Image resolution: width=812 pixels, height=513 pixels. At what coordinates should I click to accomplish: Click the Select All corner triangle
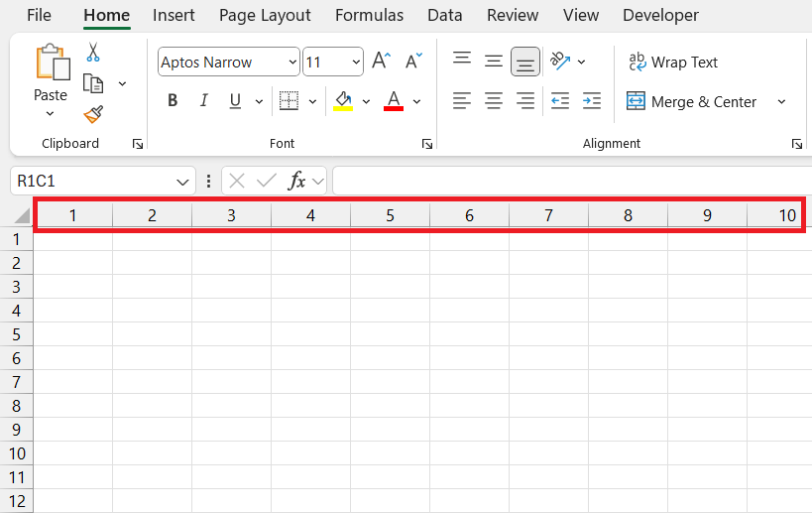(x=22, y=215)
